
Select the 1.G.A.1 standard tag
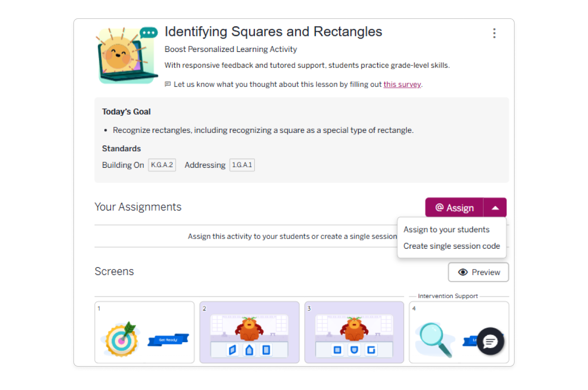coord(242,165)
